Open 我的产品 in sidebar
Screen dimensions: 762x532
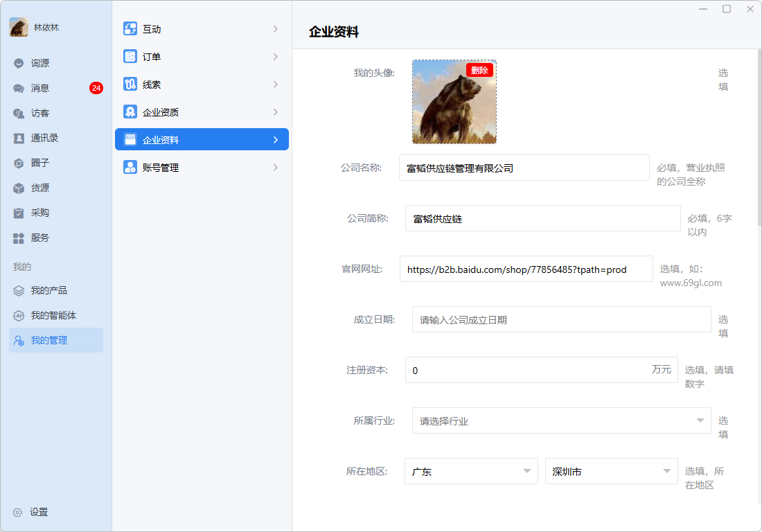[56, 290]
